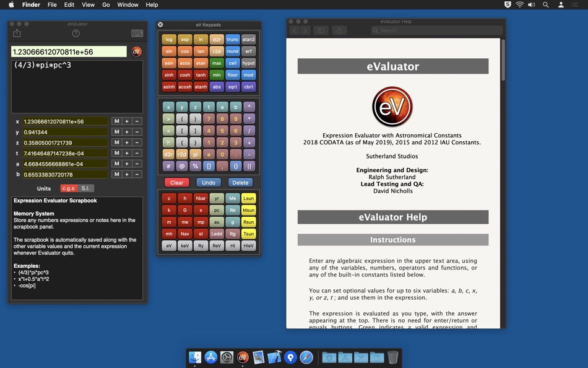Viewport: 588px width, 368px height.
Task: Click the keV constant key
Action: pos(185,245)
